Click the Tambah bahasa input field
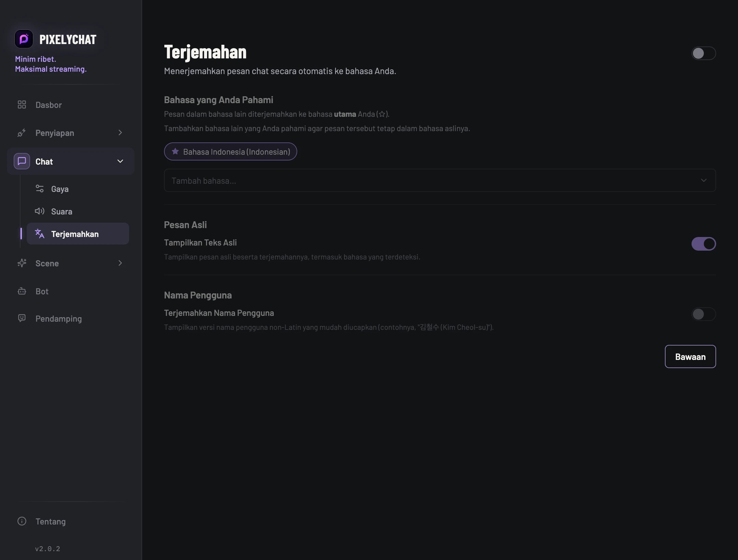738x560 pixels. [x=440, y=180]
